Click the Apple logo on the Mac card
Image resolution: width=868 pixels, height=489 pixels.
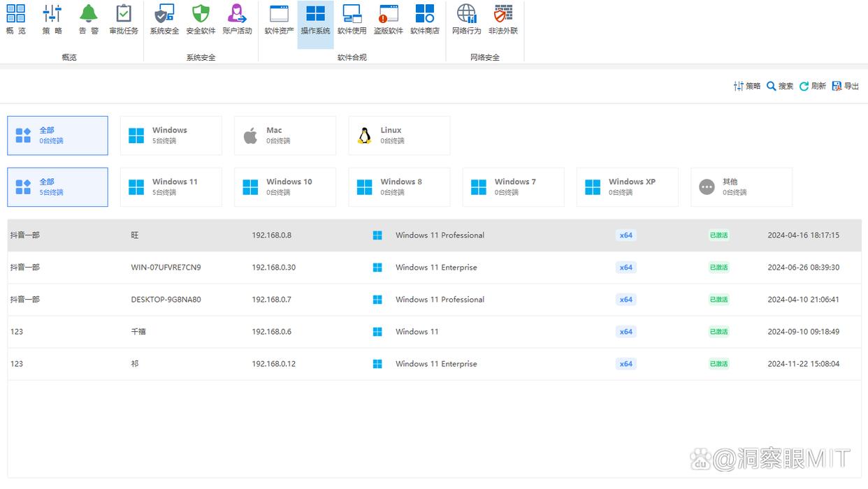pyautogui.click(x=250, y=136)
